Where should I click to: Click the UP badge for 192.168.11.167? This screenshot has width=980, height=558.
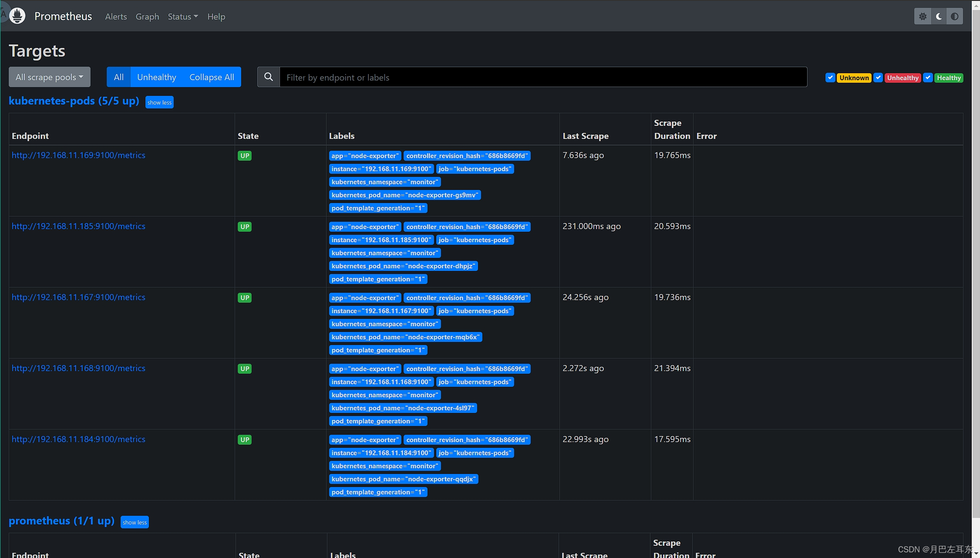click(x=245, y=298)
